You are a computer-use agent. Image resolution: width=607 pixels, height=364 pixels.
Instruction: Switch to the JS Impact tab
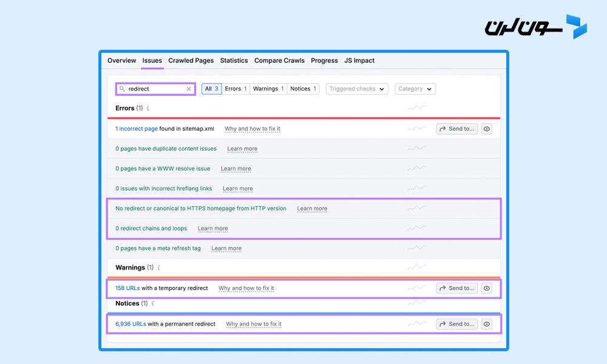click(359, 61)
